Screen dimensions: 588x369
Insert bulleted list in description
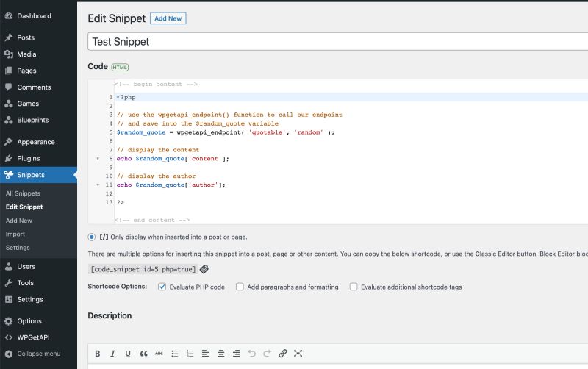coord(175,354)
